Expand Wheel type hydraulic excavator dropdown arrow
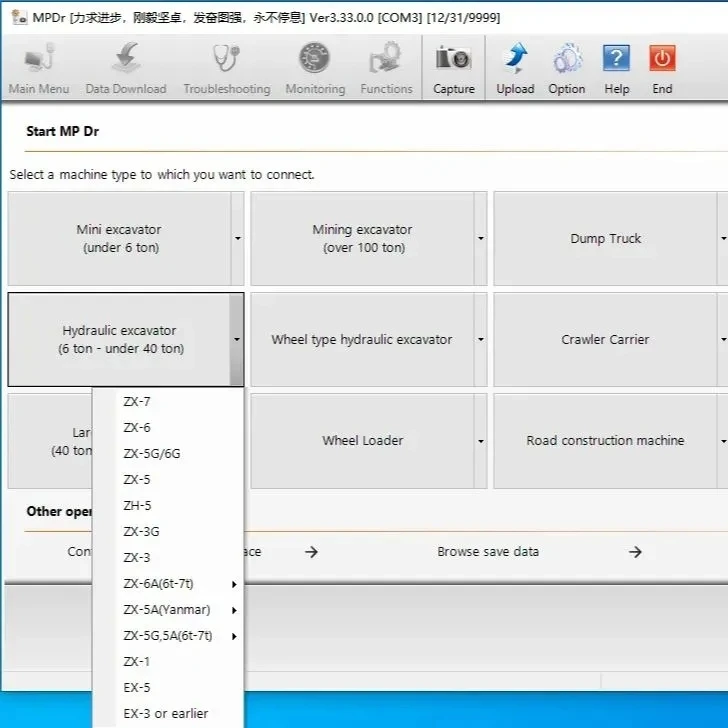The image size is (728, 728). (481, 339)
